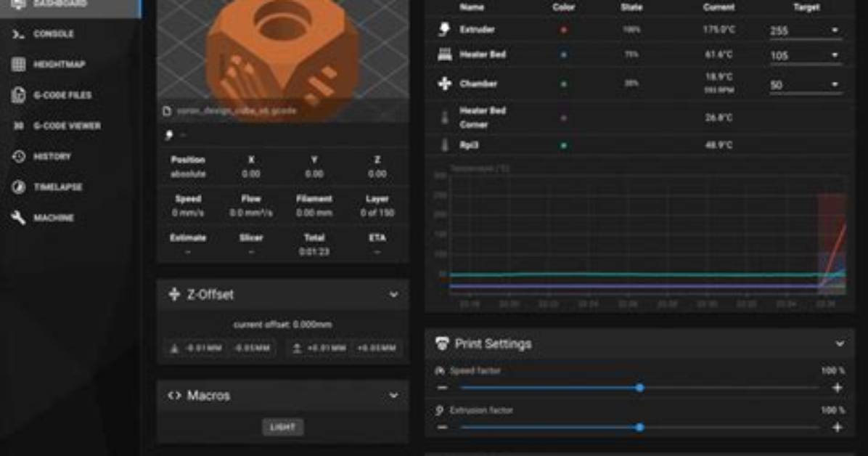
Task: Decrease speed factor with minus icon
Action: (x=442, y=388)
